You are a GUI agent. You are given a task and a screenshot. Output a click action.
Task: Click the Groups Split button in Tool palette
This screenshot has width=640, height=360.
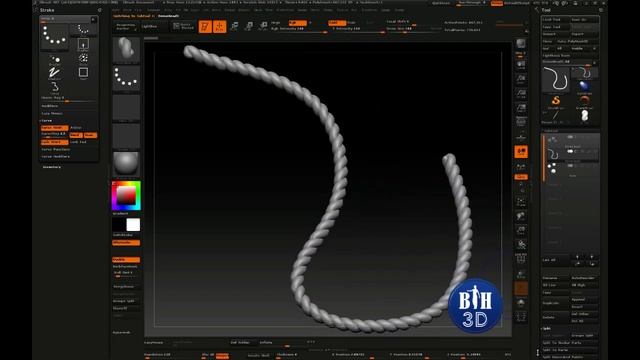(x=584, y=336)
